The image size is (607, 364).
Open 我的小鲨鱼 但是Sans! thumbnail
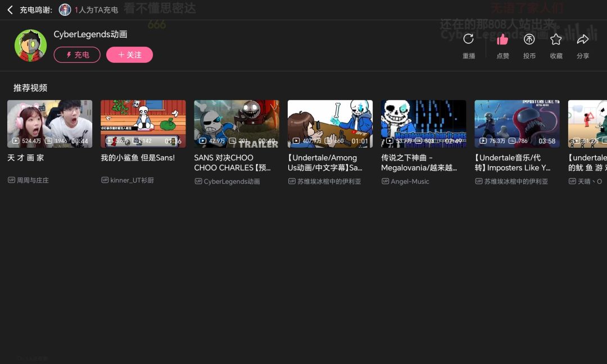click(143, 124)
